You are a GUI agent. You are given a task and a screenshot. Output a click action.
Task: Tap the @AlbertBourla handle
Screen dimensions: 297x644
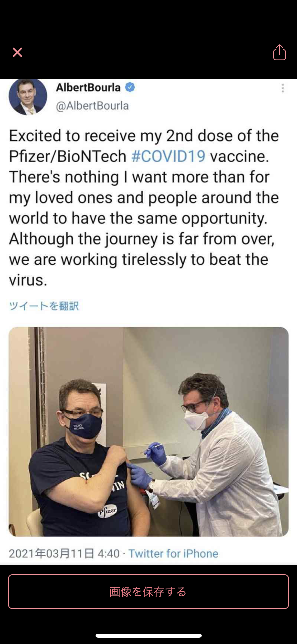pos(92,106)
